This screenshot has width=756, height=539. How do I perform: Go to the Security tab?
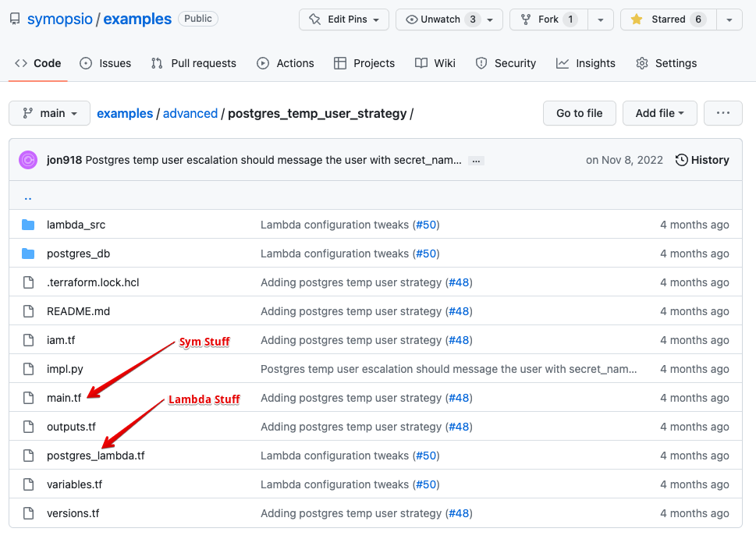506,63
